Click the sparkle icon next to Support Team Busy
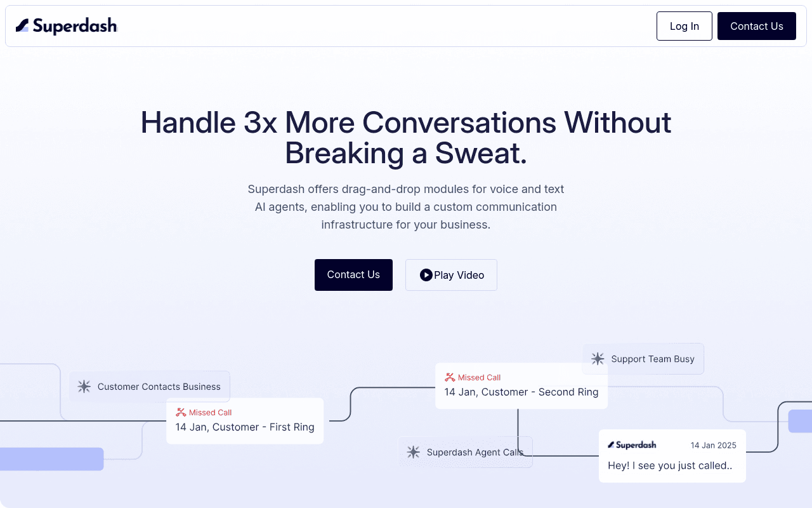The height and width of the screenshot is (508, 812). [598, 359]
